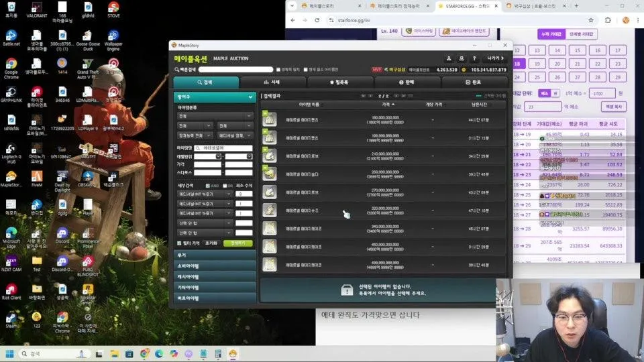Toggle the 필터 기억 checkbox
644x362 pixels.
[179, 243]
